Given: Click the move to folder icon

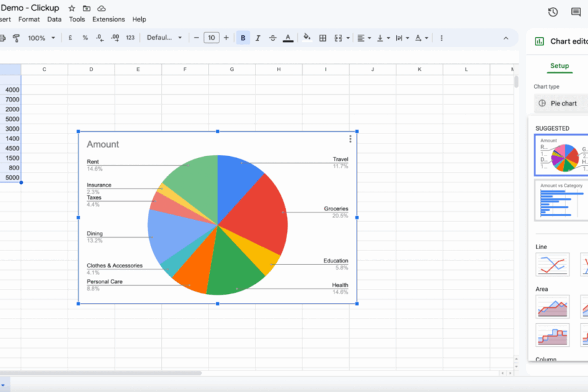Looking at the screenshot, I should 87,8.
